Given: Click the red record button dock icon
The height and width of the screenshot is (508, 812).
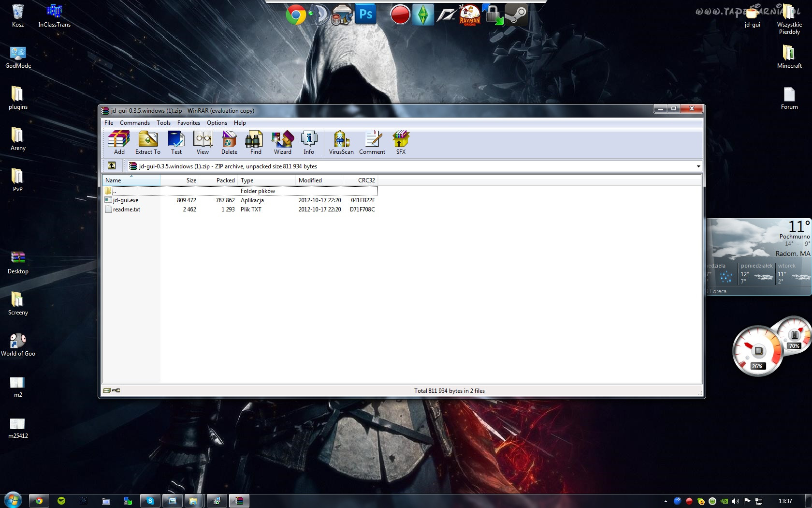Looking at the screenshot, I should click(400, 15).
